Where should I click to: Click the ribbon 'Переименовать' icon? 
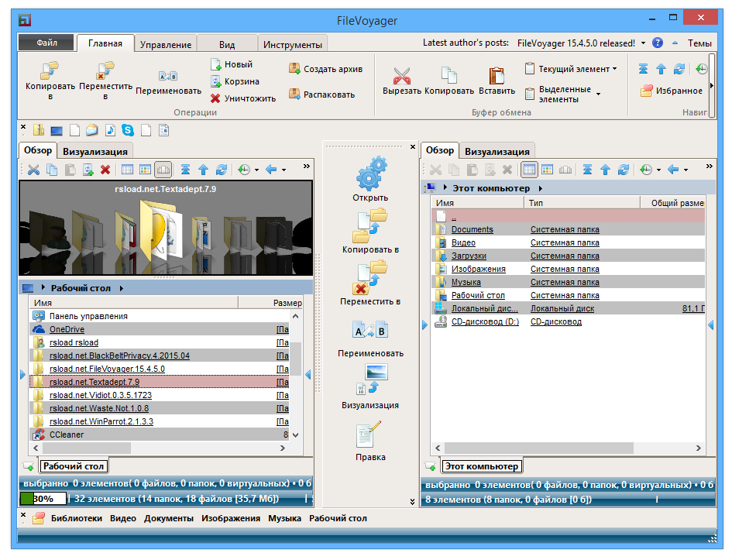pos(168,76)
